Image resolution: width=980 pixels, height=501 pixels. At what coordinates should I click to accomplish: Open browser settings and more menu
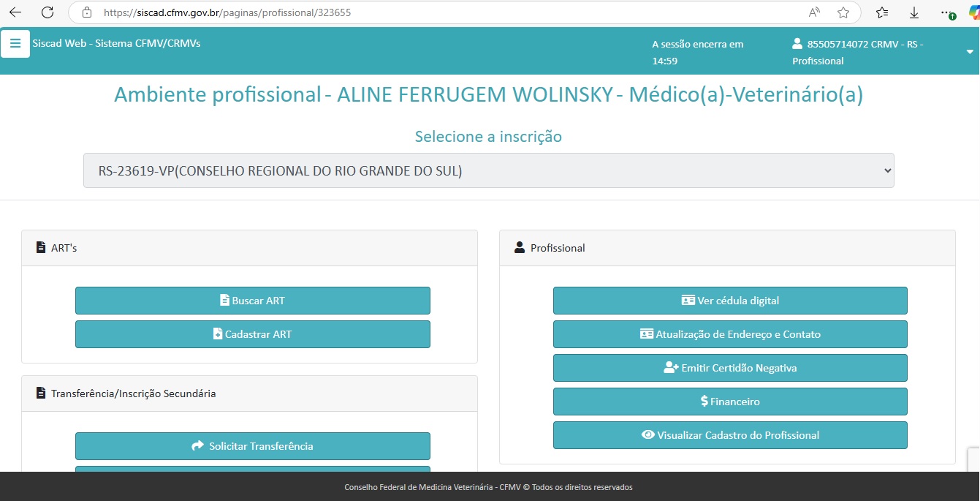click(x=947, y=12)
